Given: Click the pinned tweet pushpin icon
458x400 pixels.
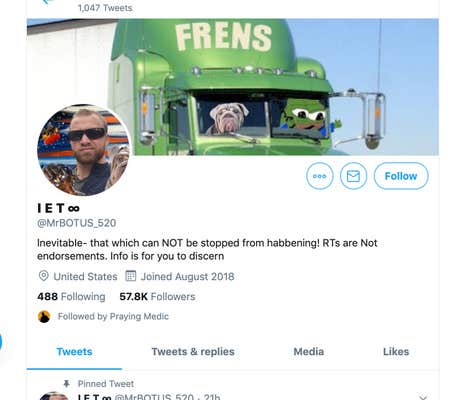Looking at the screenshot, I should coord(66,384).
